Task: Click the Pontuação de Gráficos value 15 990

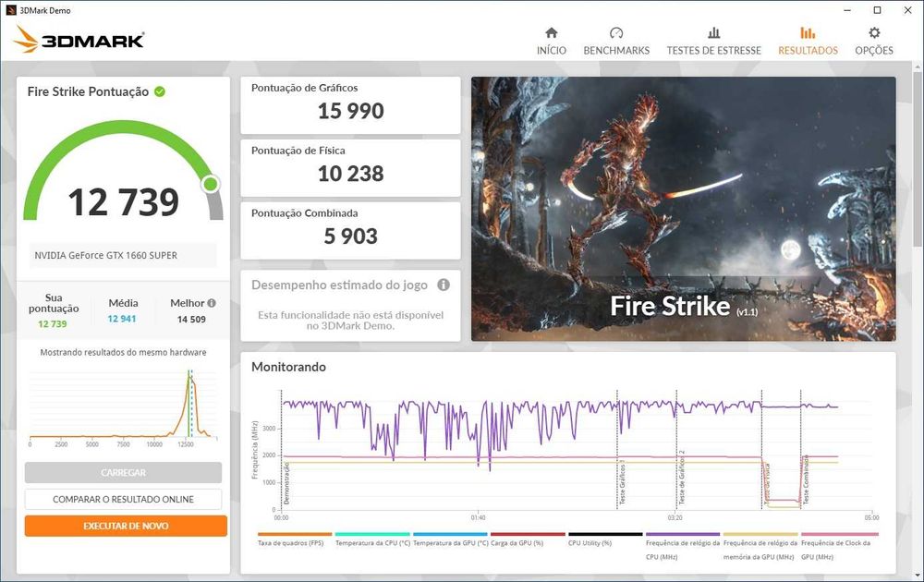Action: 350,111
